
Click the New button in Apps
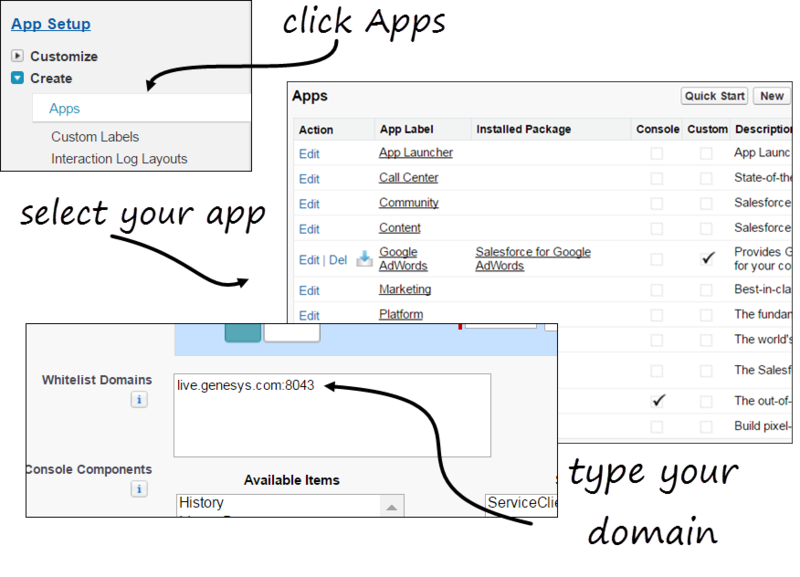(771, 96)
